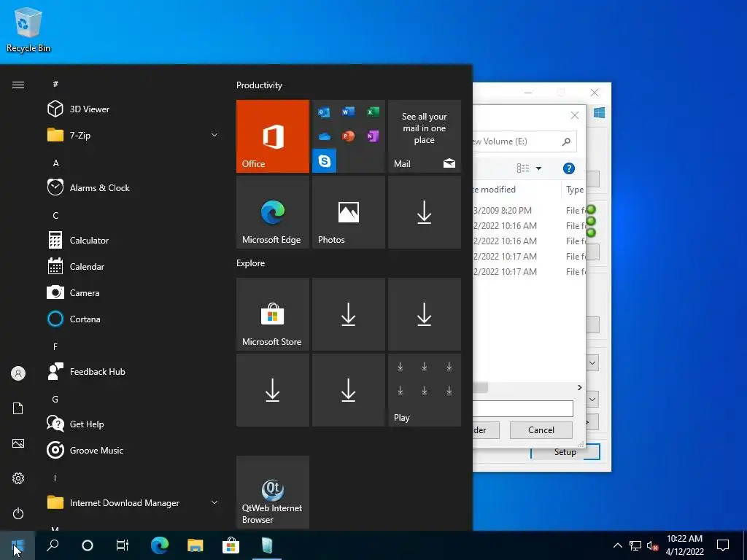Image resolution: width=747 pixels, height=560 pixels.
Task: Open Settings from the Start sidebar
Action: [18, 478]
